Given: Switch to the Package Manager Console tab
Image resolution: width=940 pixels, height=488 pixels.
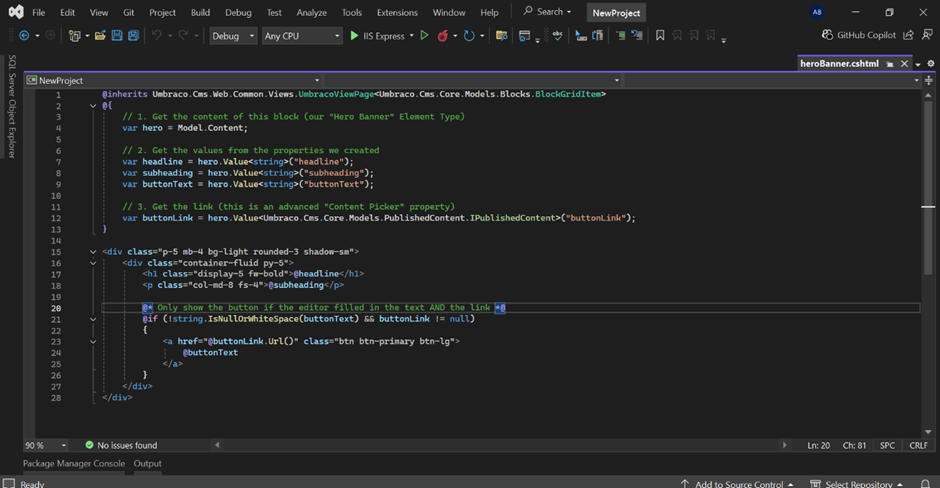Looking at the screenshot, I should (74, 464).
